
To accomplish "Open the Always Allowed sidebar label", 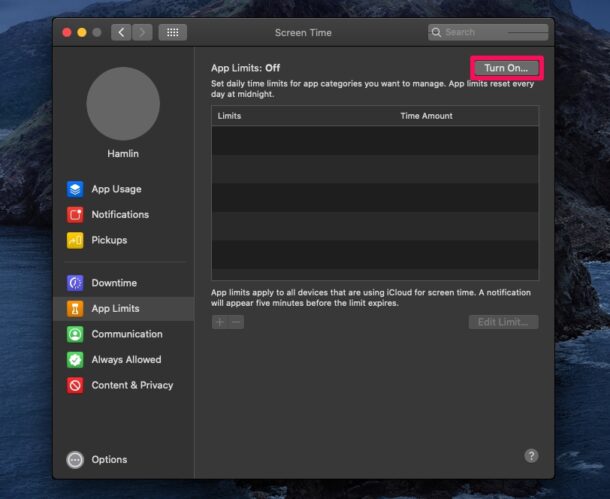I will (126, 360).
